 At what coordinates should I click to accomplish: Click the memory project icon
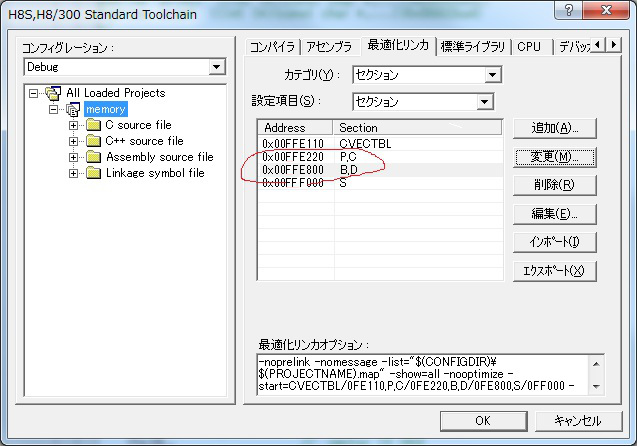73,109
